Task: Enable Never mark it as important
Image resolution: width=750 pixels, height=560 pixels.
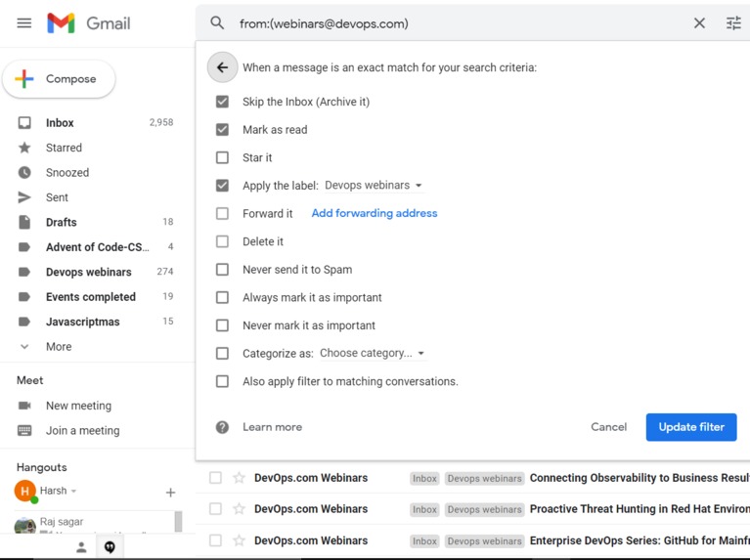Action: 222,325
